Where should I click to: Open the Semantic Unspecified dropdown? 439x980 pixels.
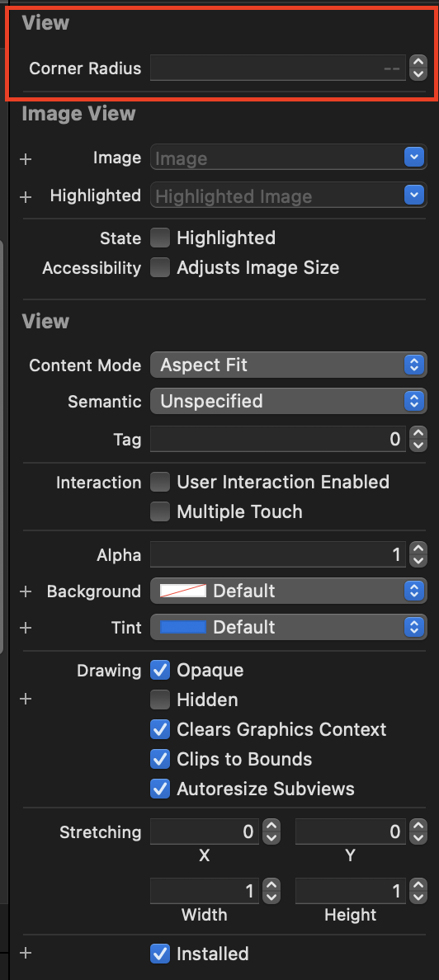[288, 401]
